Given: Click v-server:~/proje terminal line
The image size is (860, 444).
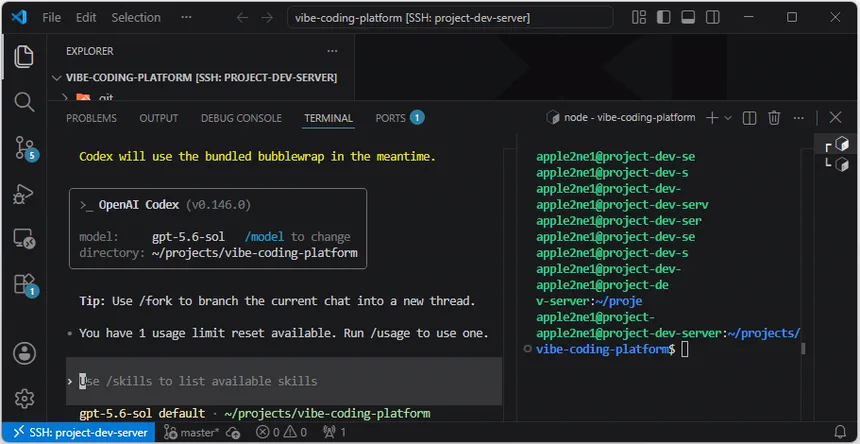Looking at the screenshot, I should (589, 301).
